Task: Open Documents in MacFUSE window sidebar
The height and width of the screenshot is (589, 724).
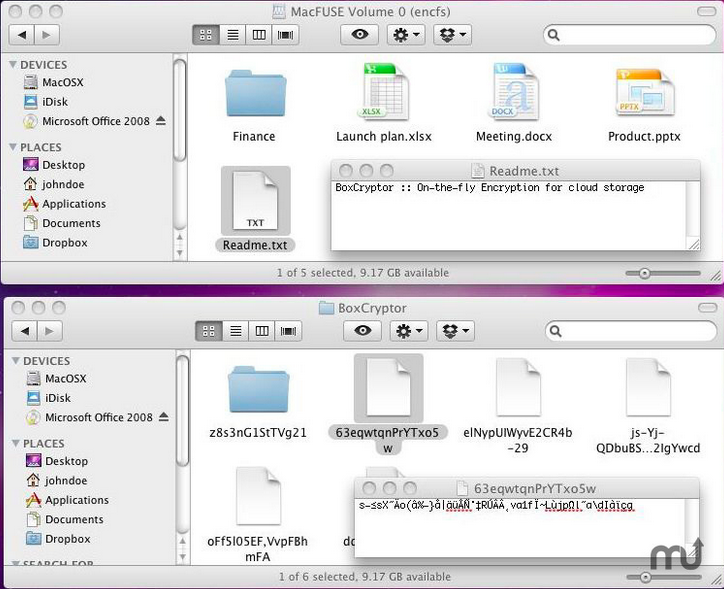Action: (61, 223)
